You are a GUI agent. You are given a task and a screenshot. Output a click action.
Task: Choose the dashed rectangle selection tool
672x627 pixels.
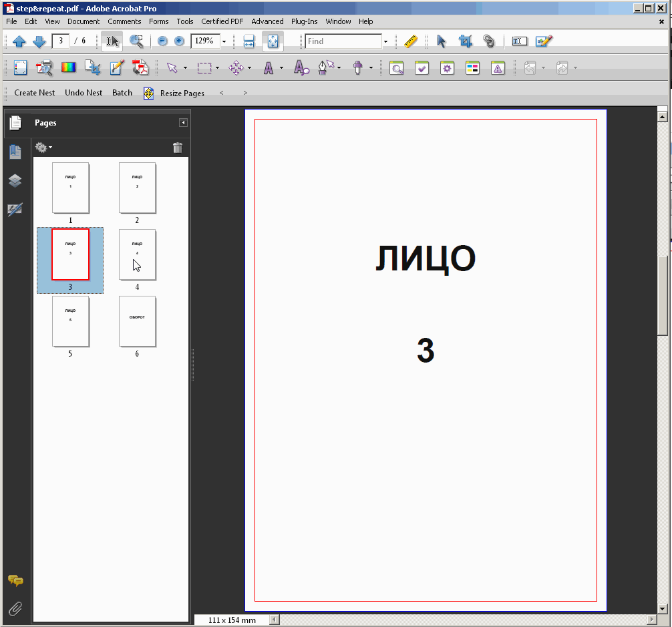204,67
